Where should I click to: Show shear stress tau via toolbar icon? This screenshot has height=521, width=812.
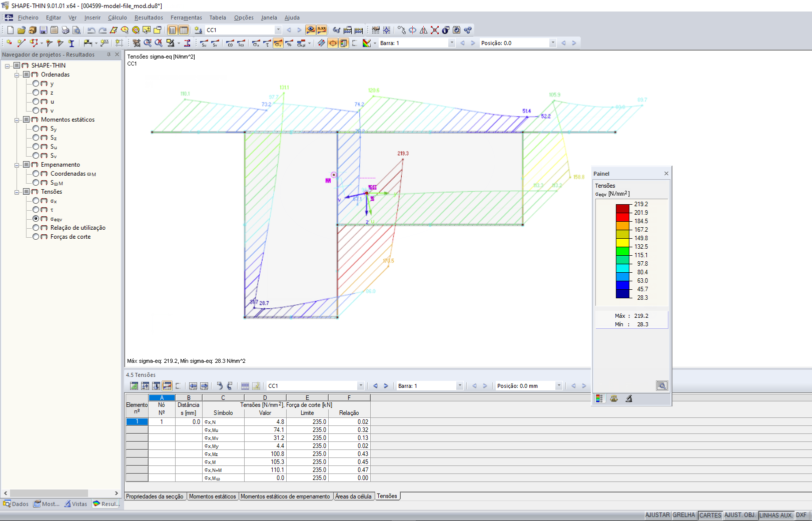pos(267,43)
